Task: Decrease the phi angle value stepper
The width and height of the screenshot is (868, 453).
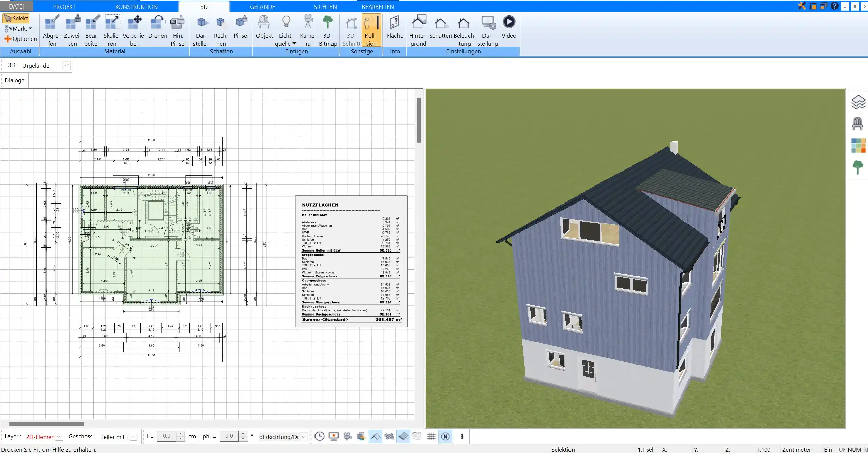Action: (243, 439)
